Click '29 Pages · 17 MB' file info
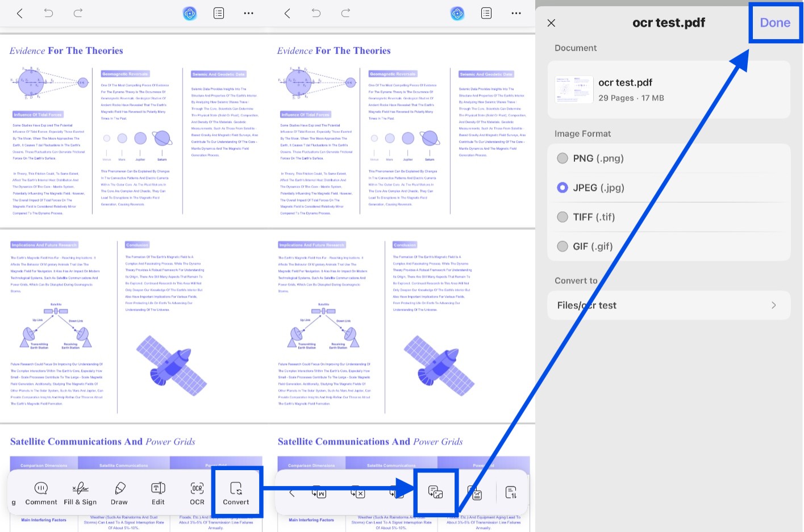 631,98
